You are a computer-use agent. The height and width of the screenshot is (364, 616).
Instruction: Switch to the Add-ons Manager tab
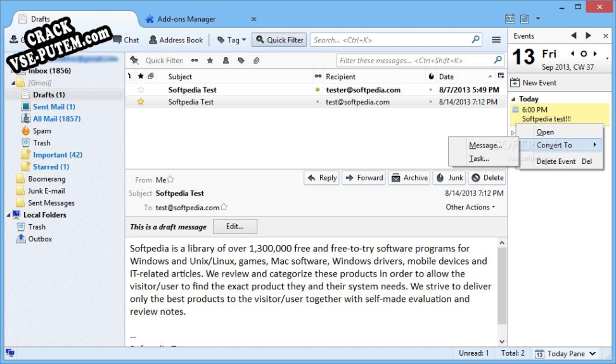(x=186, y=19)
